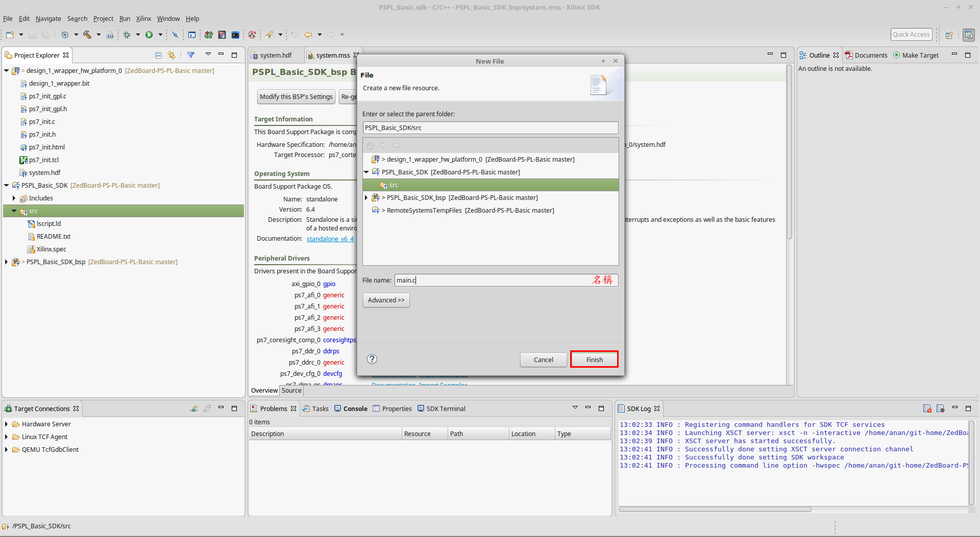This screenshot has height=537, width=980.
Task: Click the second icon in SDK Log toolbar
Action: point(941,408)
